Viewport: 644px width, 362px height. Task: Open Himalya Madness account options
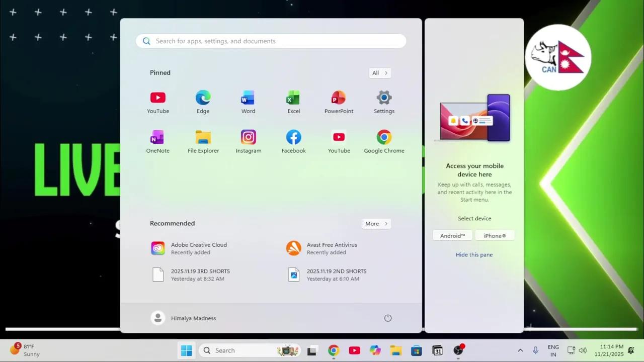click(x=184, y=318)
